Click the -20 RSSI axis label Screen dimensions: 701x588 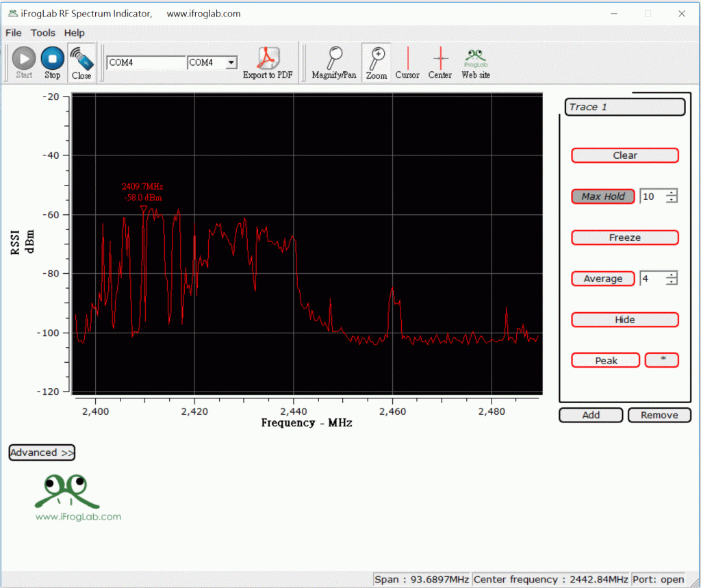50,97
